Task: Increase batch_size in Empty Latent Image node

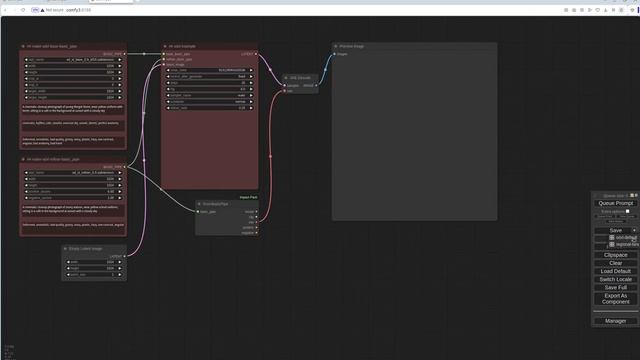Action: pyautogui.click(x=120, y=275)
